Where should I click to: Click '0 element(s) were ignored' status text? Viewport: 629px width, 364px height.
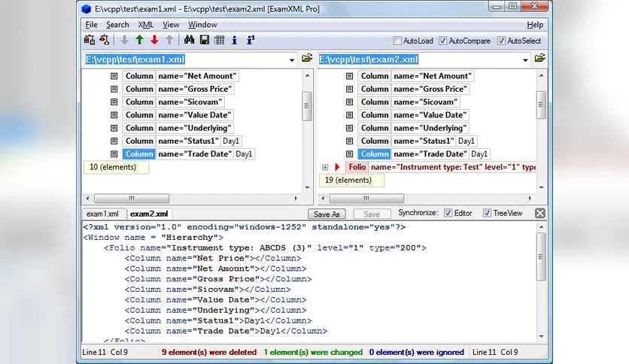416,352
